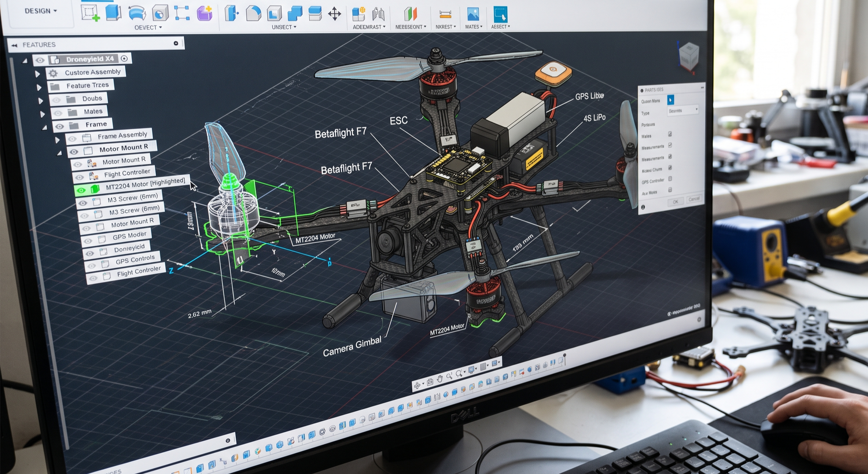868x474 pixels.
Task: Toggle green eye for MT2204 Motor [Highlighted]
Action: click(80, 190)
